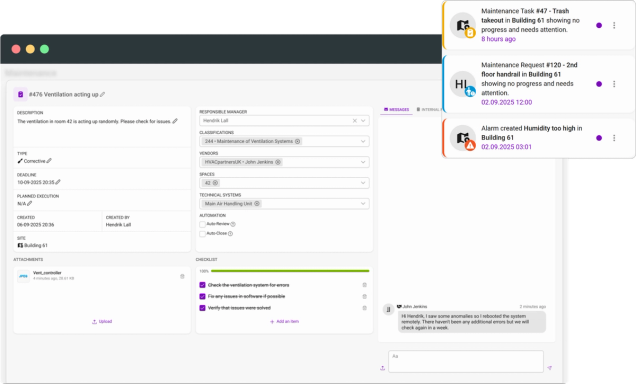
Task: Edit the deadline with the pencil icon
Action: 58,182
